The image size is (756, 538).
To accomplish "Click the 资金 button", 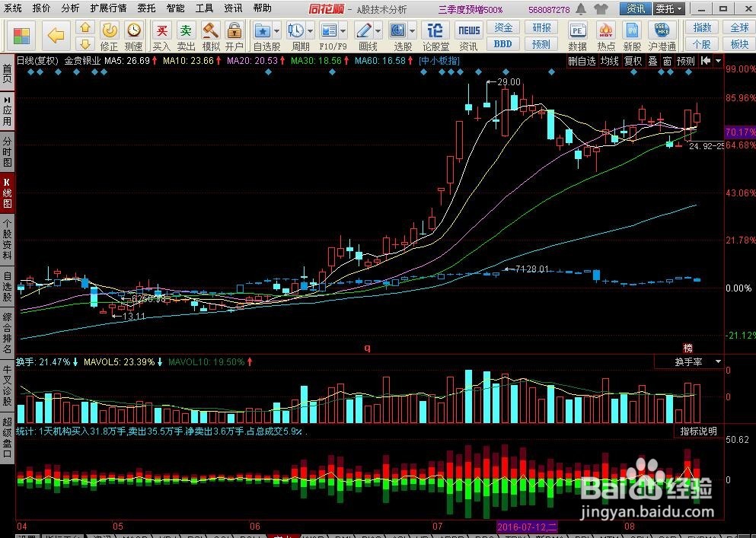I will [x=503, y=28].
